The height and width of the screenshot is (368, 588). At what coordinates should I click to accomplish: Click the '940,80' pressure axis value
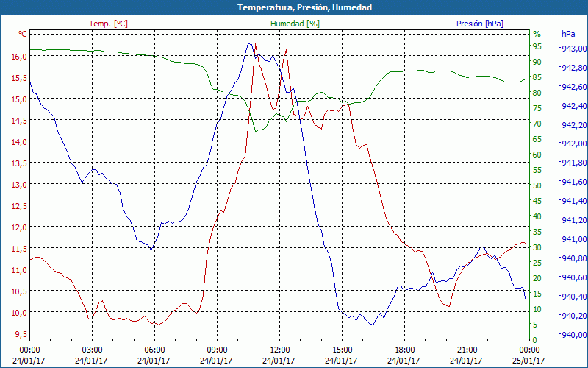pyautogui.click(x=574, y=258)
